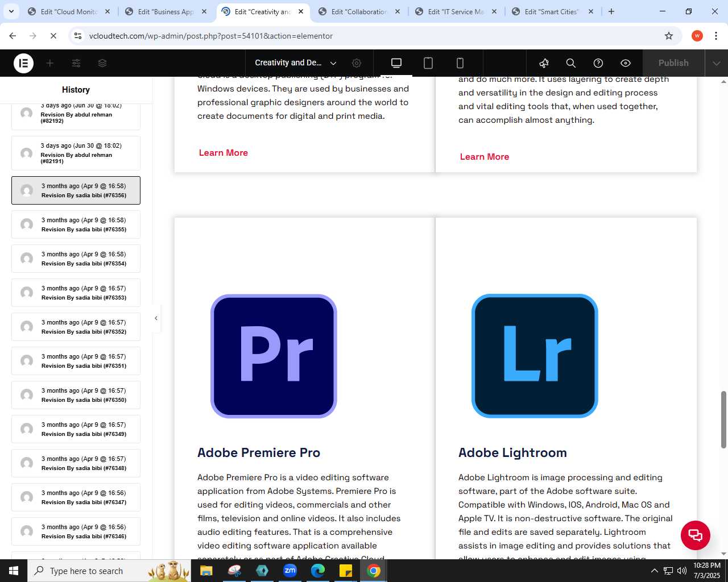Open the Creativity and De... document dropdown

(296, 63)
